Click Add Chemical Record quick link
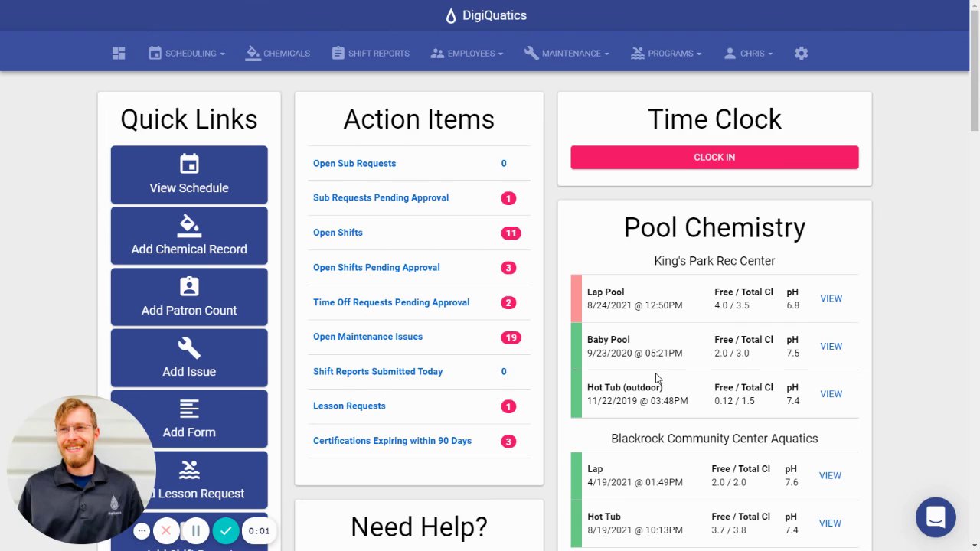Image resolution: width=980 pixels, height=551 pixels. click(189, 236)
